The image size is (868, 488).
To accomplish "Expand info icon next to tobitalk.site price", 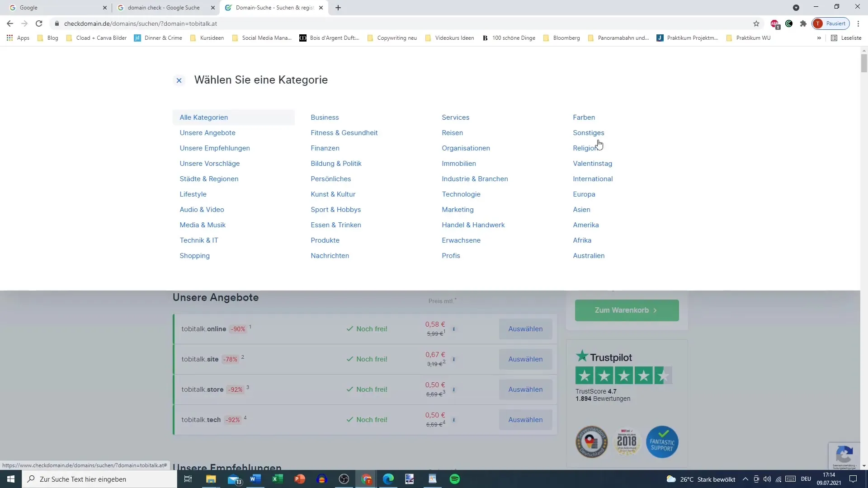I will pyautogui.click(x=455, y=359).
